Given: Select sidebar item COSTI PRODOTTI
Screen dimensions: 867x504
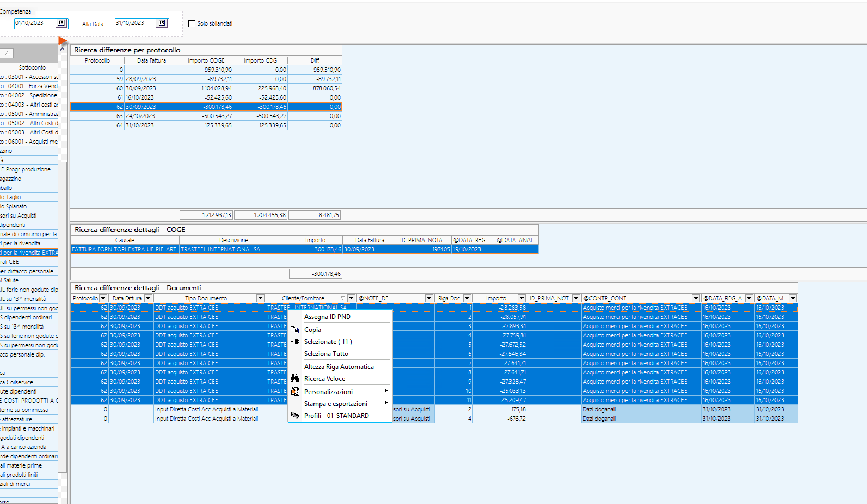Looking at the screenshot, I should [29, 401].
